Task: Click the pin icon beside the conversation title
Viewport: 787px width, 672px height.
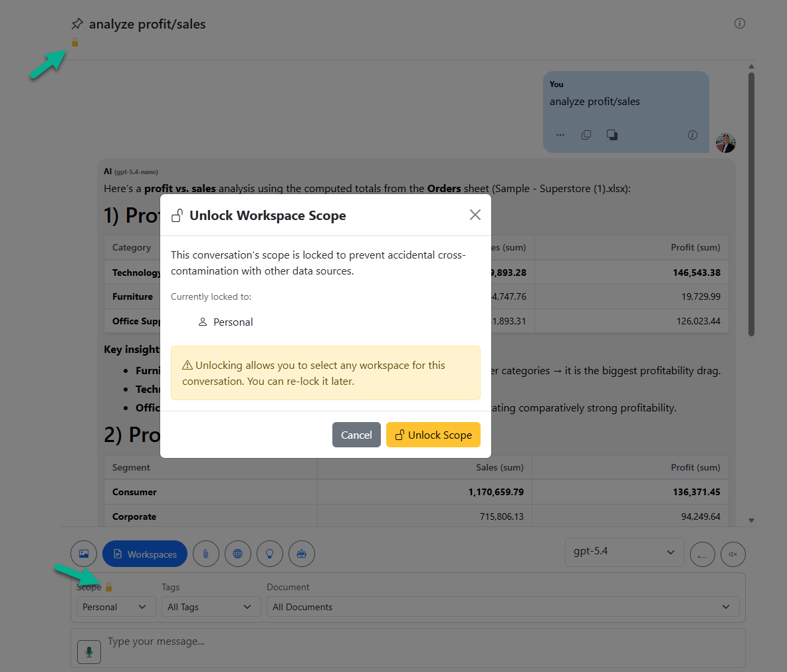Action: [x=77, y=23]
